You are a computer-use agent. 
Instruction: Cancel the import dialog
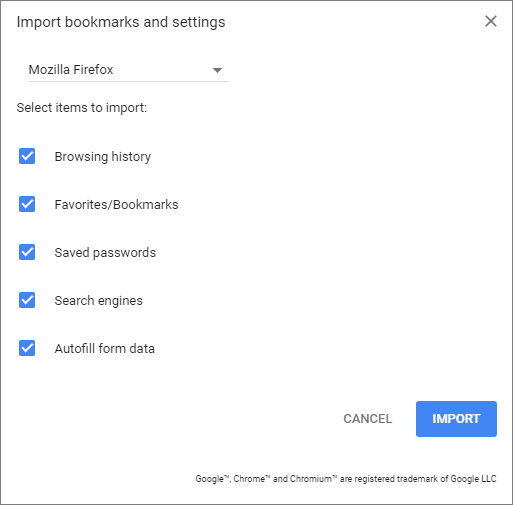click(368, 419)
